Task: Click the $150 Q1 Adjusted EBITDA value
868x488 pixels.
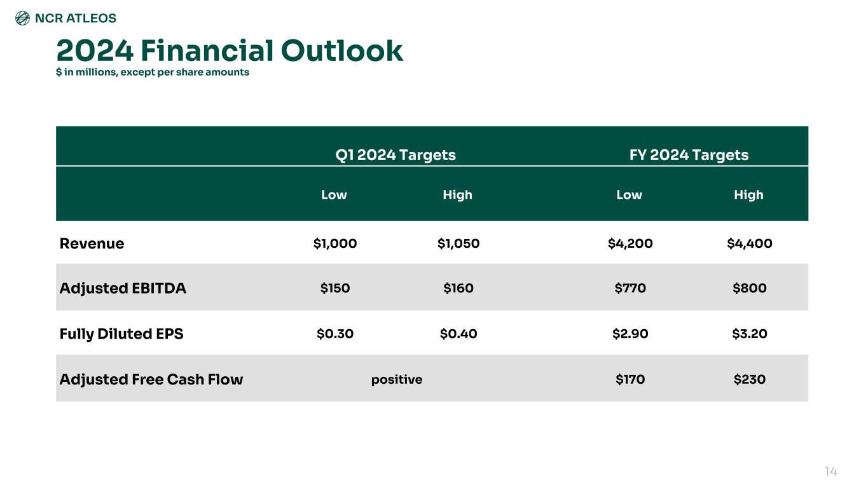Action: [335, 288]
